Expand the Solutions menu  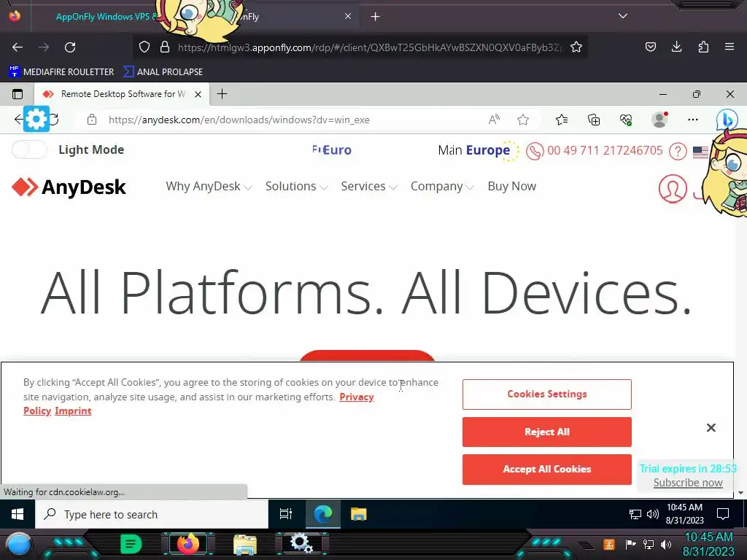(296, 187)
